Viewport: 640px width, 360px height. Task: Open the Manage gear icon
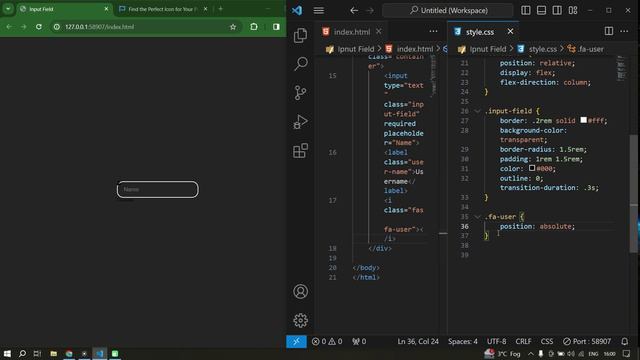(300, 320)
